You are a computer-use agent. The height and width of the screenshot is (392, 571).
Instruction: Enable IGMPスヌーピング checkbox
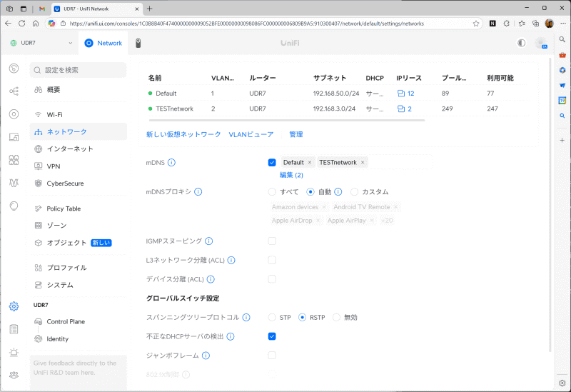click(272, 241)
